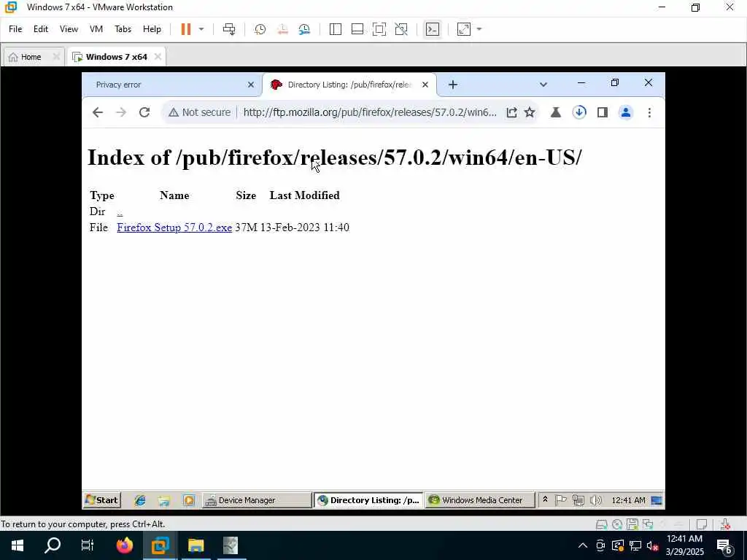Open the VM menu
This screenshot has height=560, width=747.
pyautogui.click(x=96, y=29)
